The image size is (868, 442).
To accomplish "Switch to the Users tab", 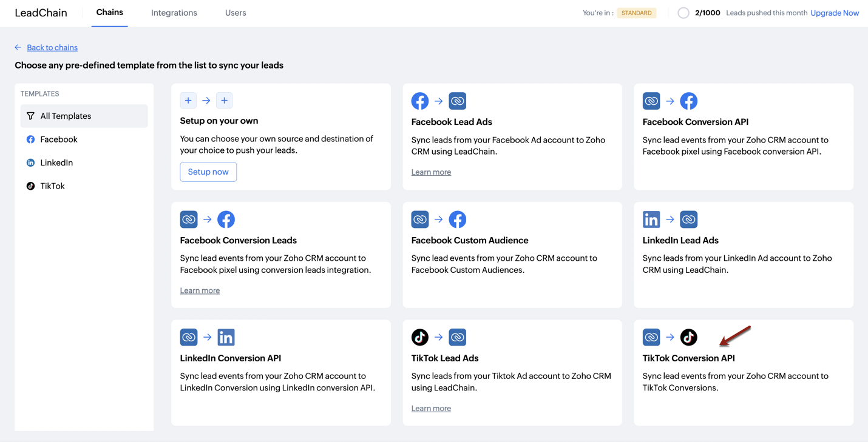I will click(x=236, y=13).
